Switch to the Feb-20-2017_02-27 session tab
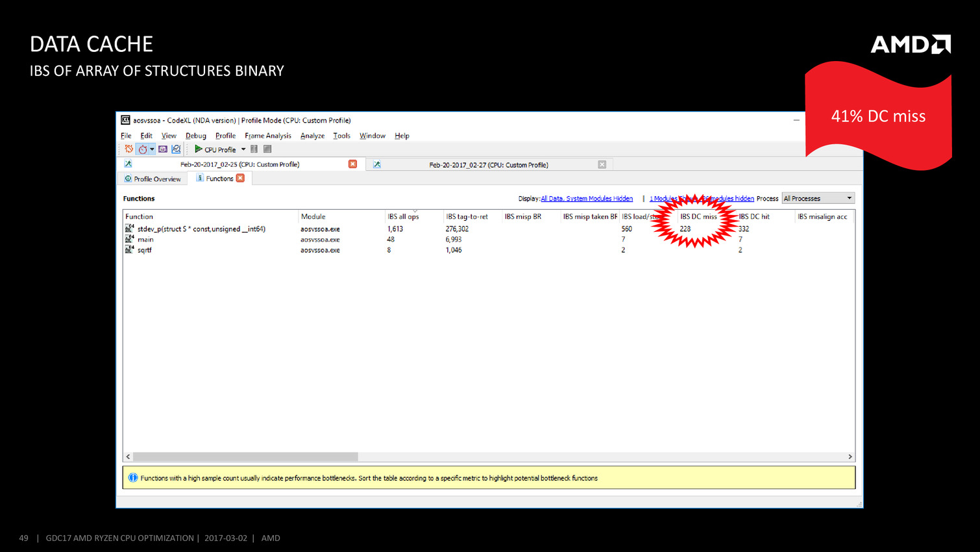 pyautogui.click(x=488, y=165)
